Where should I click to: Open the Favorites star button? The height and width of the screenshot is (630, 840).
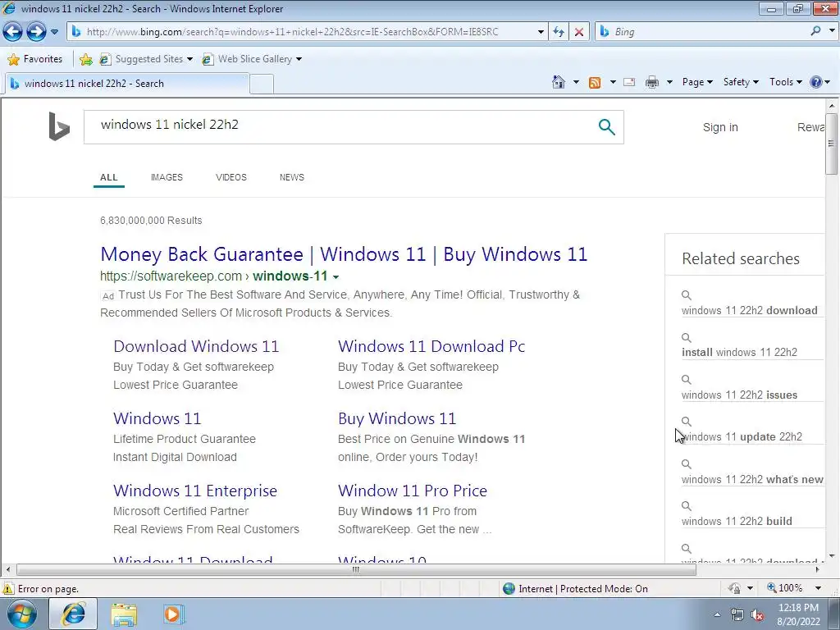(35, 59)
